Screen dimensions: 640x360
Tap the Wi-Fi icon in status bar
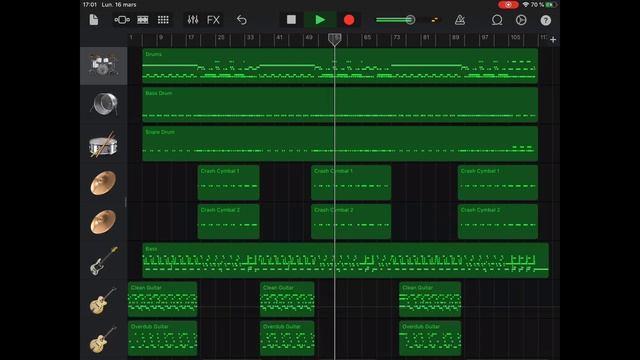click(x=526, y=4)
